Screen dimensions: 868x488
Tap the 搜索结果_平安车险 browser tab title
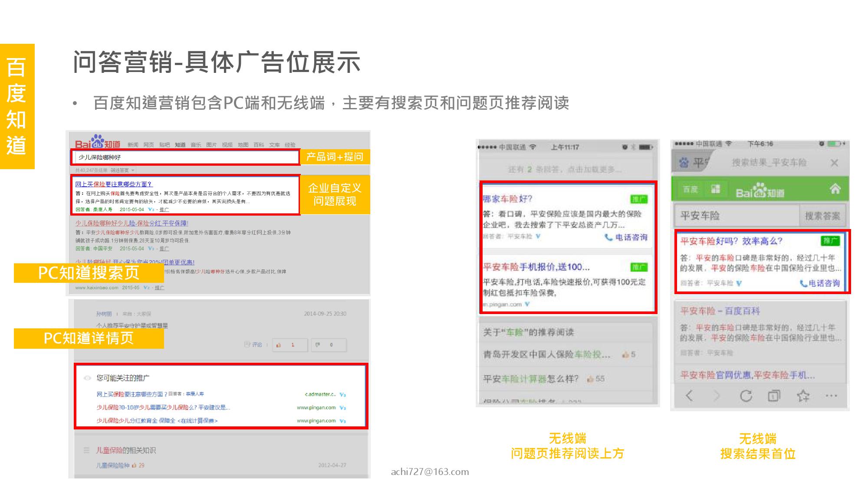click(x=769, y=163)
